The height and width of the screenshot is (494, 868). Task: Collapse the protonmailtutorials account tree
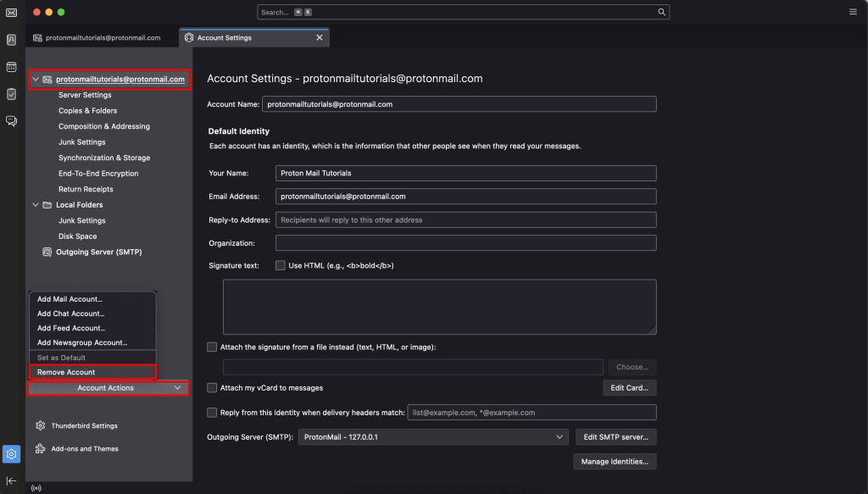point(36,79)
